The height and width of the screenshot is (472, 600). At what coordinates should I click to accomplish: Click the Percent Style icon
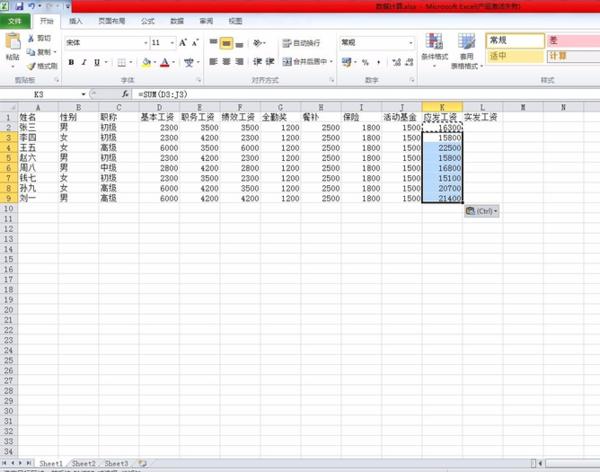coord(365,62)
